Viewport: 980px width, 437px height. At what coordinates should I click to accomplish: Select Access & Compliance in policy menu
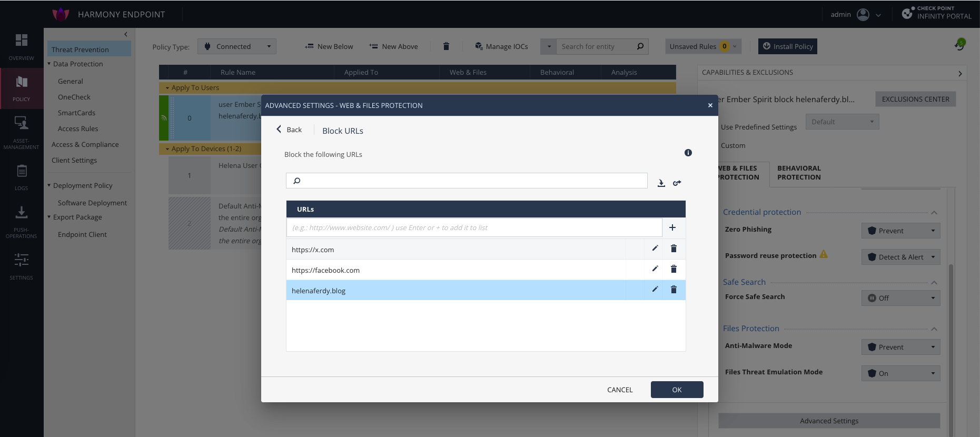(85, 144)
